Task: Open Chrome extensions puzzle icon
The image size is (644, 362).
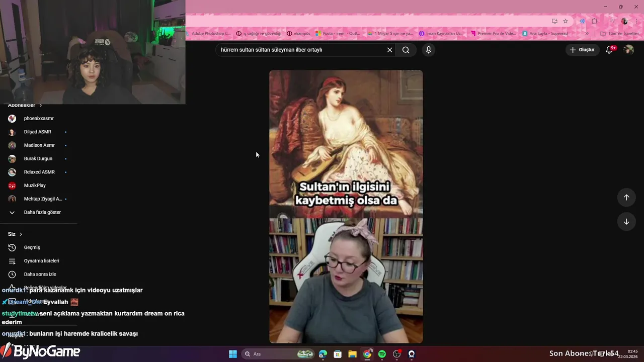Action: [594, 21]
